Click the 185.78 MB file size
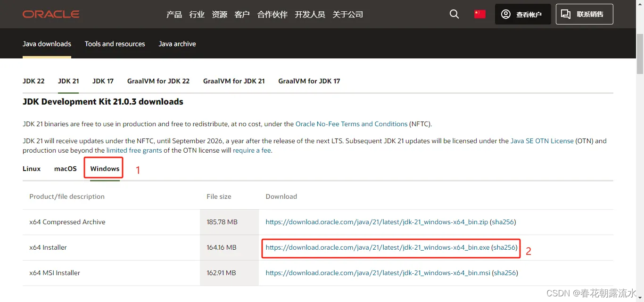 pyautogui.click(x=222, y=222)
